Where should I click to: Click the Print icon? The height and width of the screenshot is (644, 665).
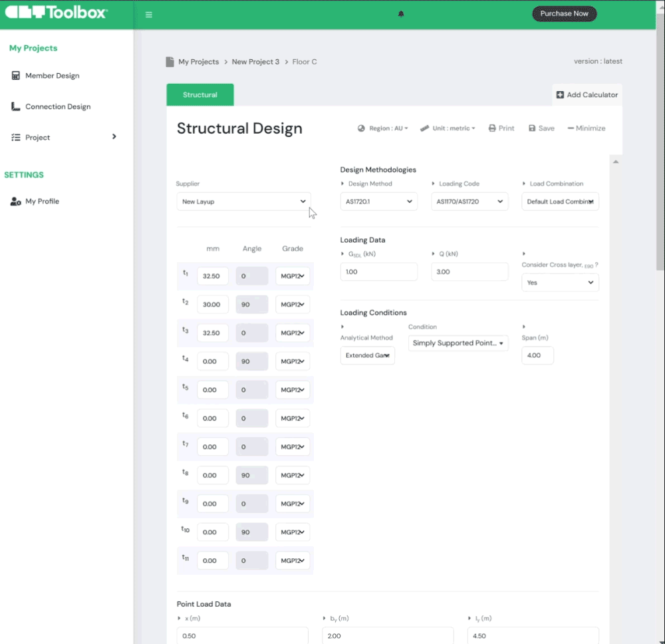(492, 128)
